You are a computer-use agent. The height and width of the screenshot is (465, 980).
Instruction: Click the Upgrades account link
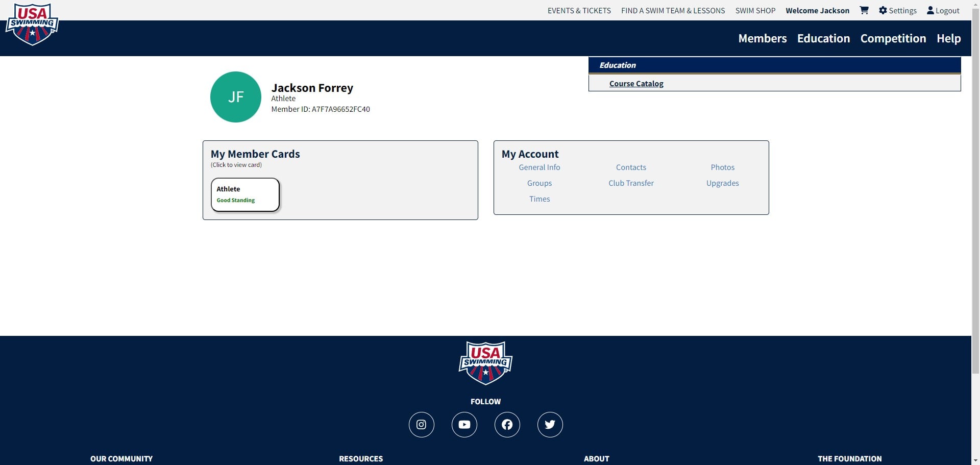(x=722, y=183)
